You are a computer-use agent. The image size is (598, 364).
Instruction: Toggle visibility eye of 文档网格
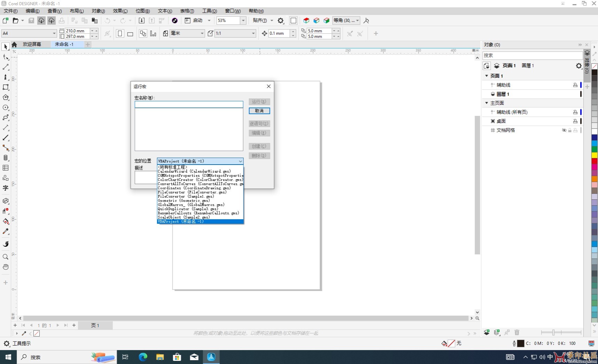(x=564, y=130)
